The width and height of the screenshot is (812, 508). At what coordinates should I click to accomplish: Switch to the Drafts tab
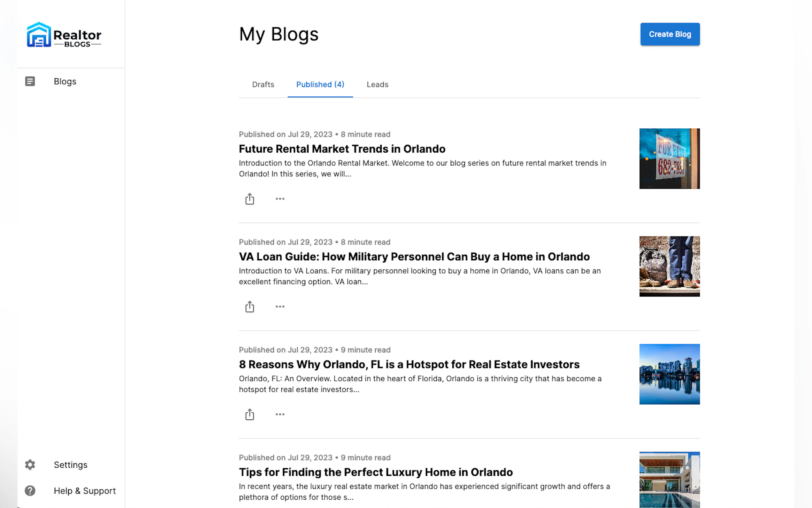(x=263, y=85)
